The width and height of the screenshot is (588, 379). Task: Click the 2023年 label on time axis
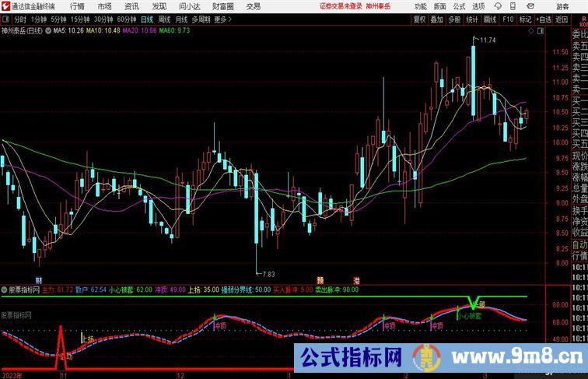point(12,376)
